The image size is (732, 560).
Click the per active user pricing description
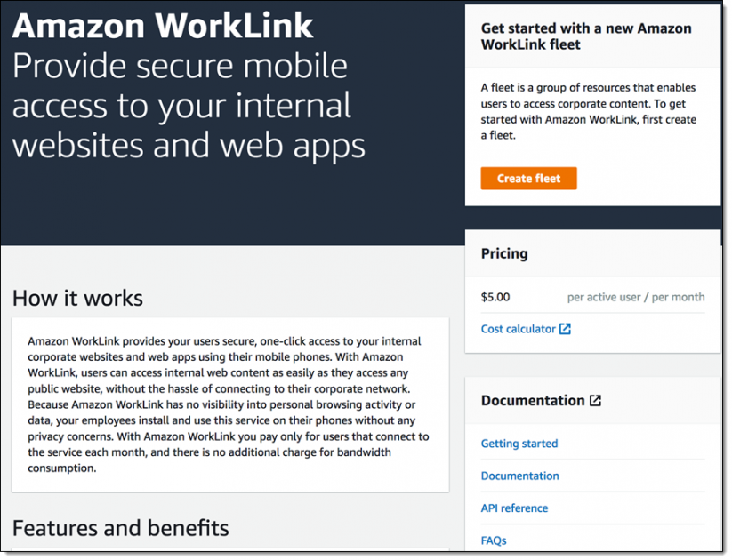[634, 297]
